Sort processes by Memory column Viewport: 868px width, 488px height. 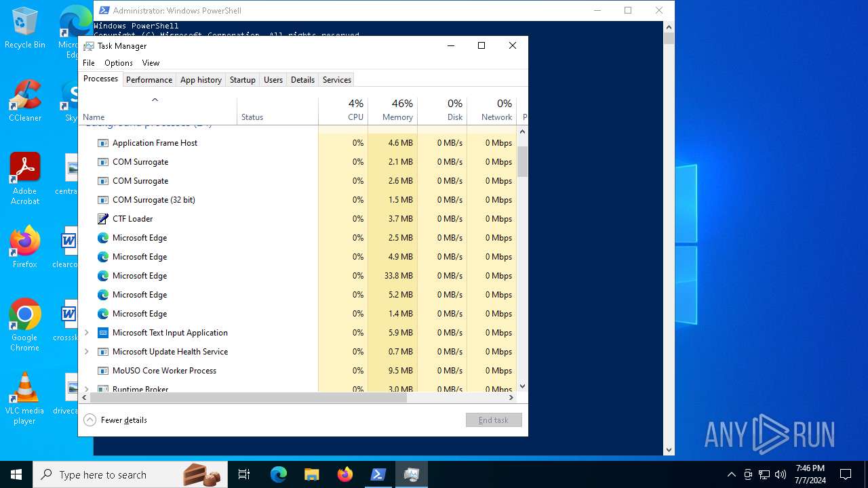(x=393, y=110)
